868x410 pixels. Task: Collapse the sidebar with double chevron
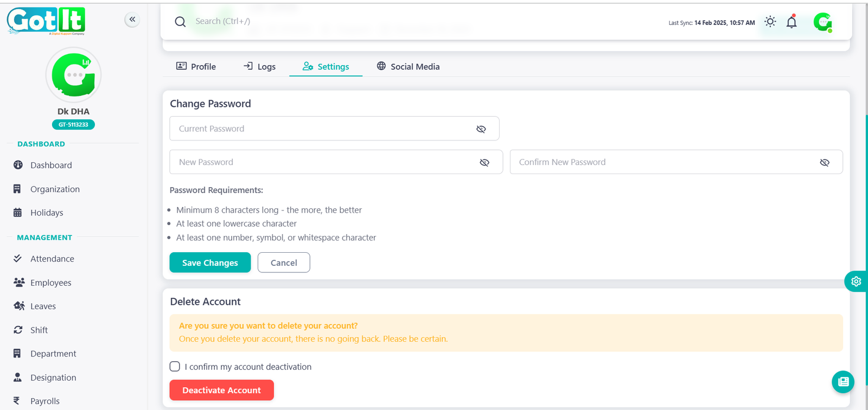coord(132,20)
